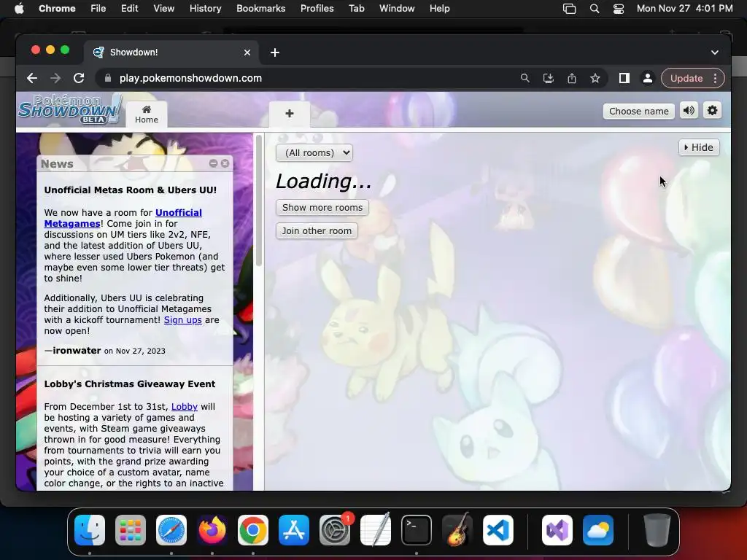
Task: Open the Chrome three-dot menu
Action: (x=715, y=78)
